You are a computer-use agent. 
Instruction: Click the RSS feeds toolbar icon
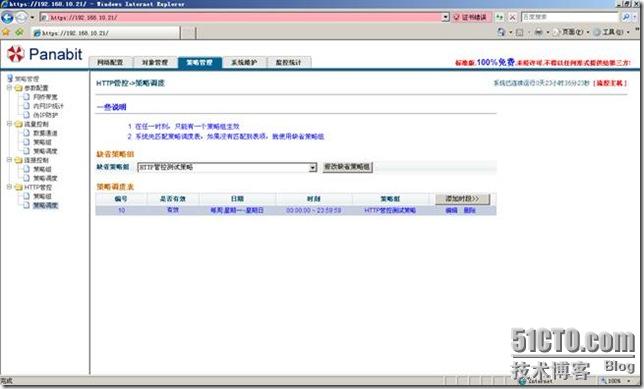520,32
